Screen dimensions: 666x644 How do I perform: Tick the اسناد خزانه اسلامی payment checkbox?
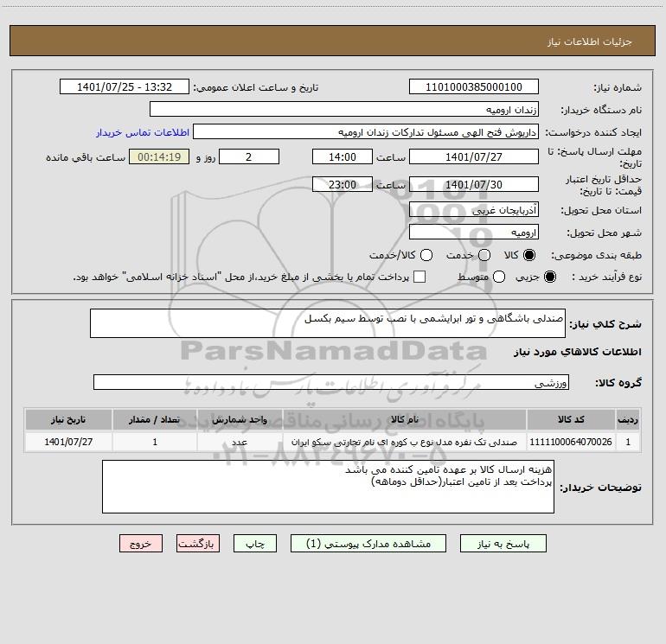(419, 277)
